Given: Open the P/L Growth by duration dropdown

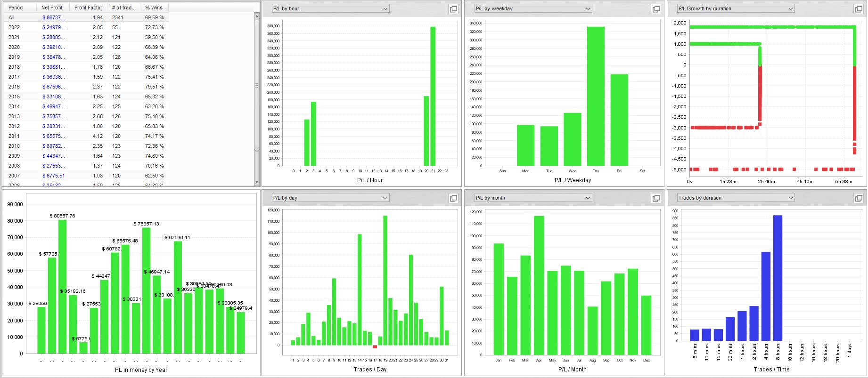Looking at the screenshot, I should [736, 8].
